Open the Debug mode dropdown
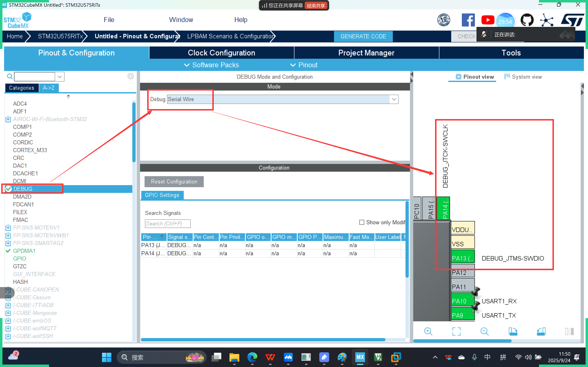 (x=394, y=99)
